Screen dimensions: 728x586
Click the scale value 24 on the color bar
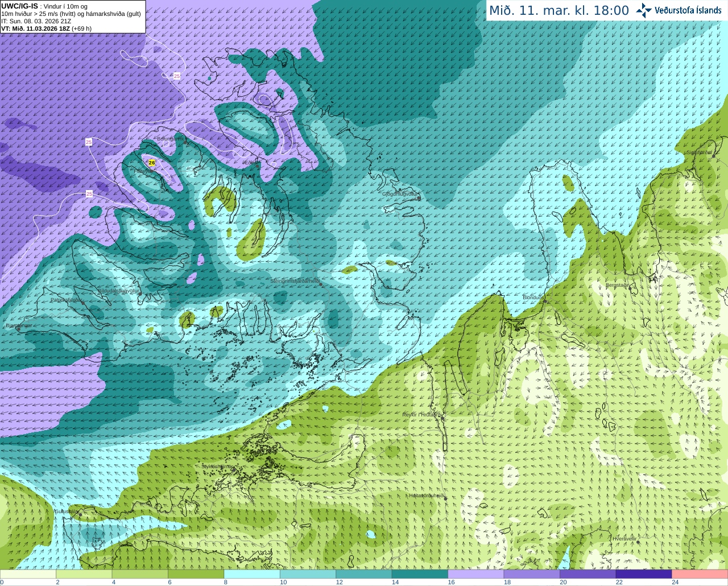pos(675,582)
